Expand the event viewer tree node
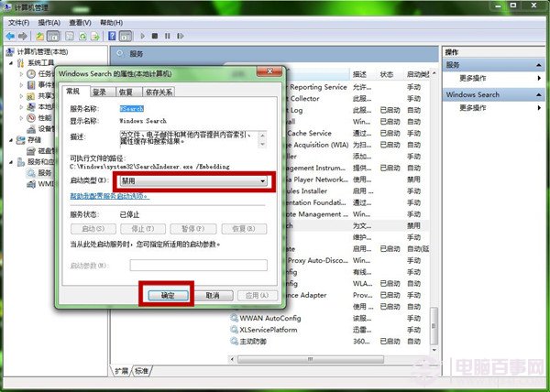550x392 pixels. pos(21,85)
